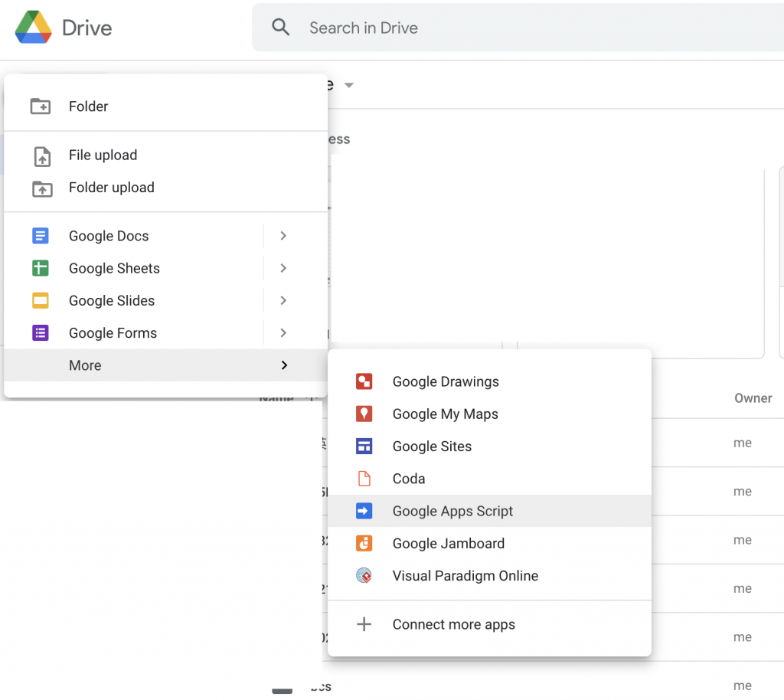Click the Owner column header
This screenshot has width=784, height=700.
(x=753, y=398)
